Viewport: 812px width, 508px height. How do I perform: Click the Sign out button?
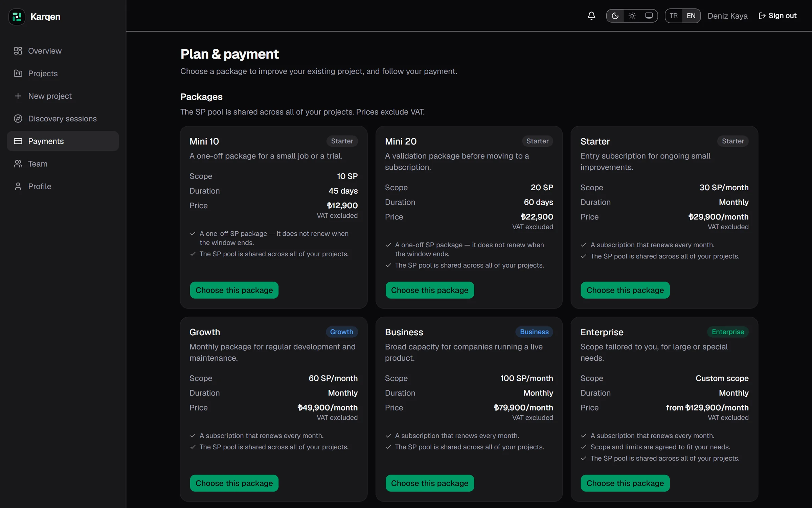(x=777, y=16)
